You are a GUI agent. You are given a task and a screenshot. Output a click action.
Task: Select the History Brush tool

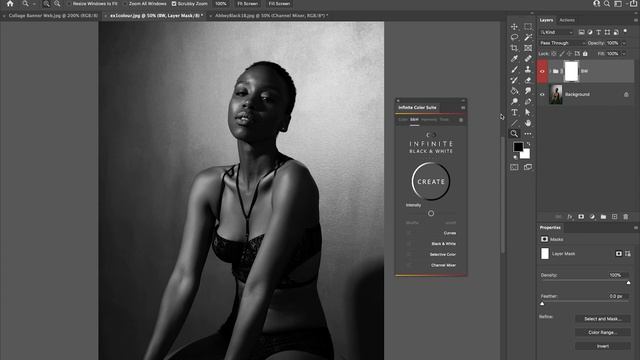pos(514,80)
